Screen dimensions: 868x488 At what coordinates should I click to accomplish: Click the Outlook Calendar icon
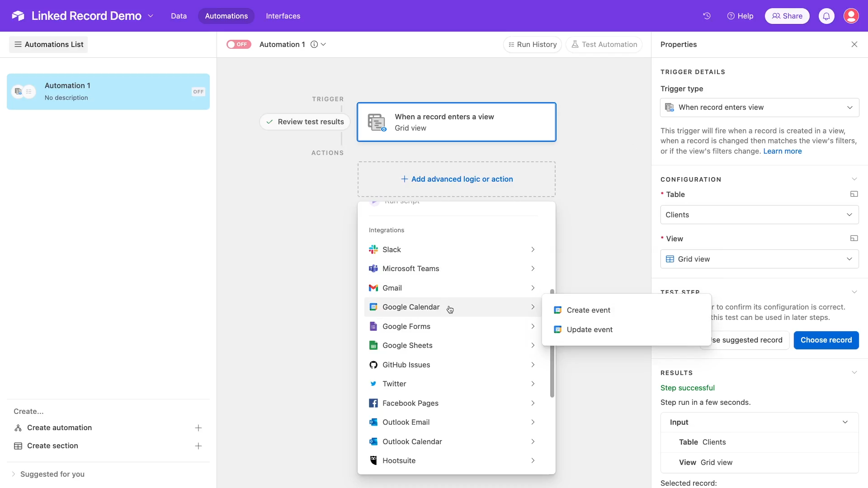373,441
